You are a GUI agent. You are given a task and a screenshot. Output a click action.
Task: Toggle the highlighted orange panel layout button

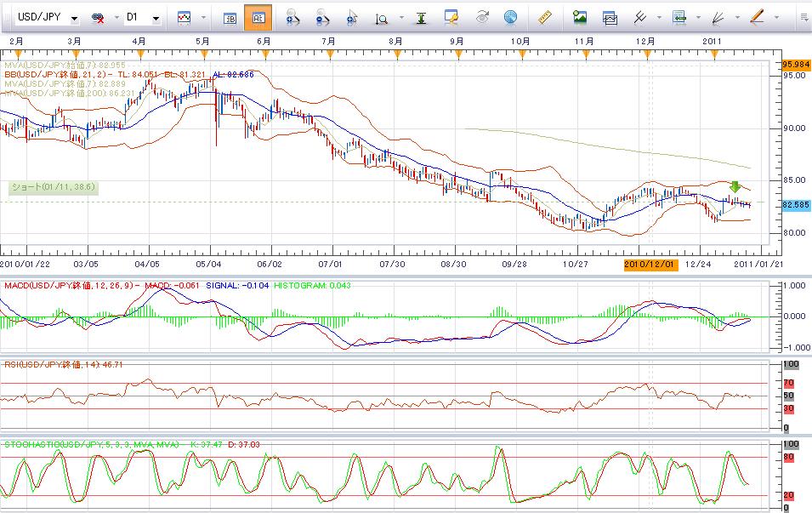tap(258, 17)
